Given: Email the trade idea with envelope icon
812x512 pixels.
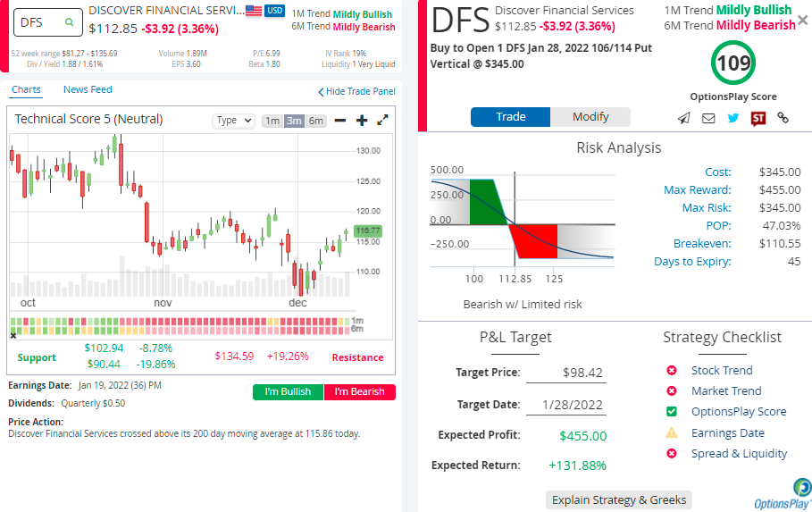Looking at the screenshot, I should pos(708,118).
